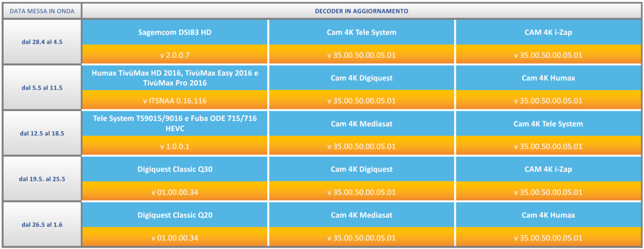The image size is (644, 249).
Task: Select version under Cam 4K Digiquest, dal 5.5 row
Action: click(362, 100)
